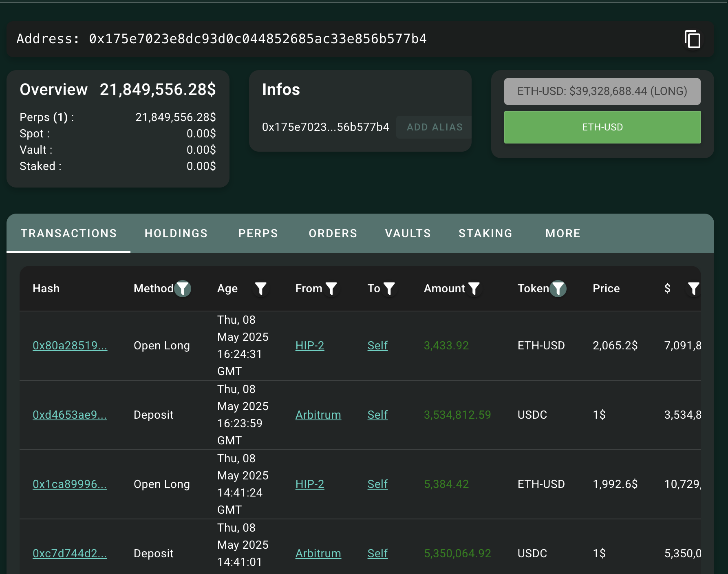Click HIP-2 link in the 0x1ca89996 row
Screen dimensions: 728x574
[x=309, y=484]
